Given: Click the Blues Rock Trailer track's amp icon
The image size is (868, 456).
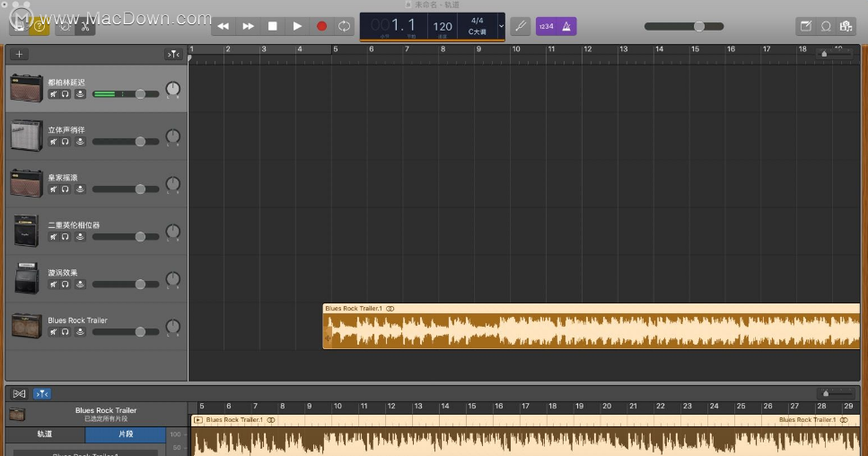Looking at the screenshot, I should point(26,326).
